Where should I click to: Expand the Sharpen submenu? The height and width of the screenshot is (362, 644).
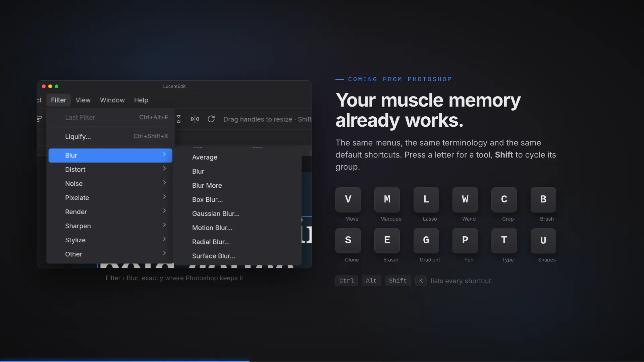tap(110, 226)
